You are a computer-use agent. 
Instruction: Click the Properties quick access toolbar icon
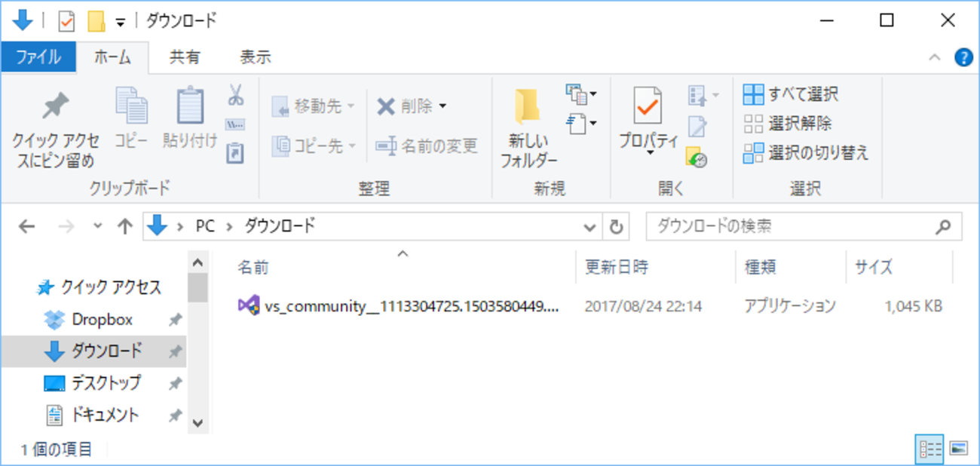pos(66,21)
